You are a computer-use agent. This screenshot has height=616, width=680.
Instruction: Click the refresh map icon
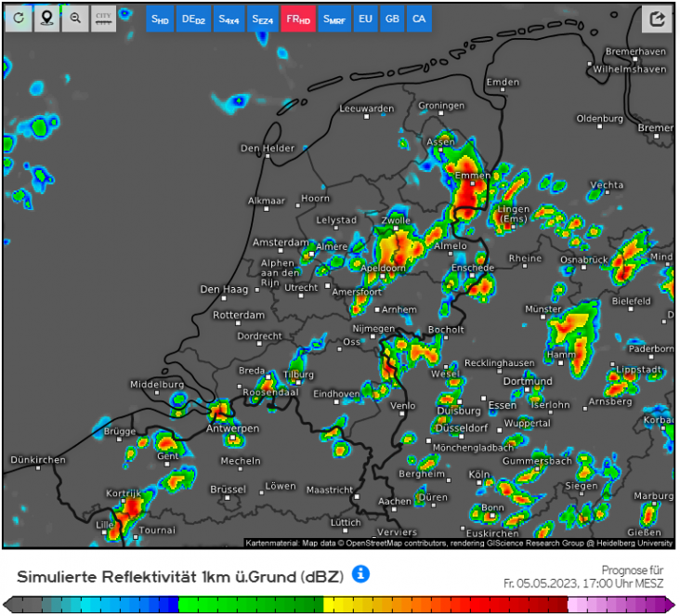tap(18, 19)
